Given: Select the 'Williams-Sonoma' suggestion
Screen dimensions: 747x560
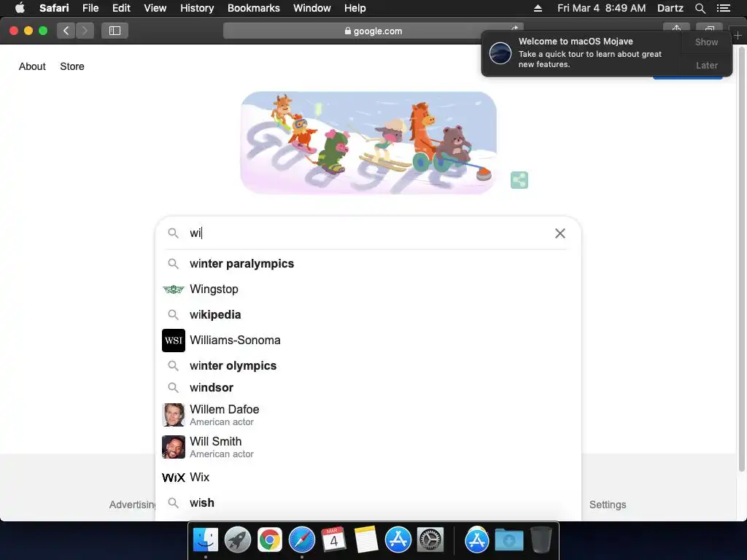Looking at the screenshot, I should (368, 341).
